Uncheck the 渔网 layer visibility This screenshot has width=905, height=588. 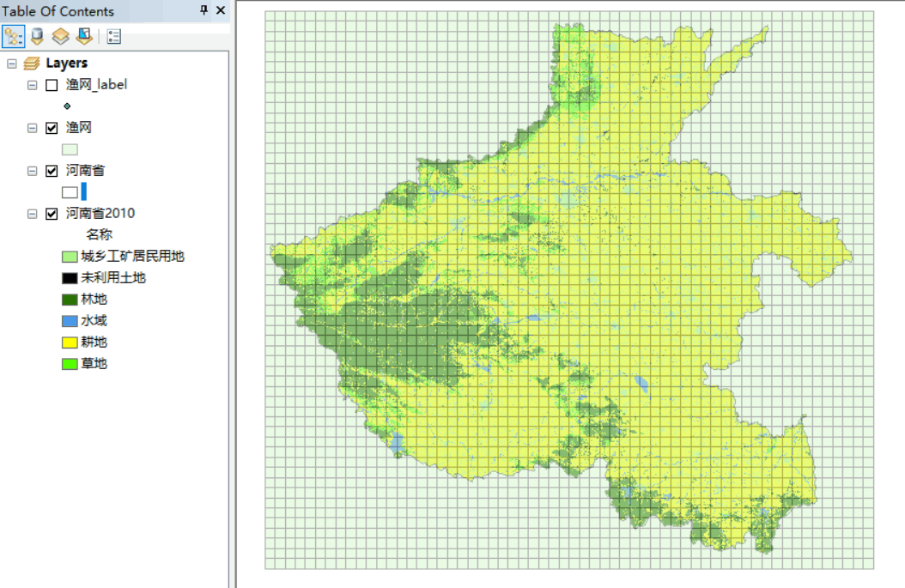[52, 128]
